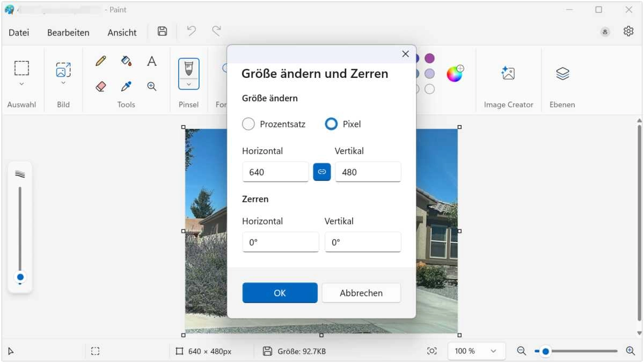The image size is (644, 363).
Task: Open Paint settings gear
Action: (628, 31)
